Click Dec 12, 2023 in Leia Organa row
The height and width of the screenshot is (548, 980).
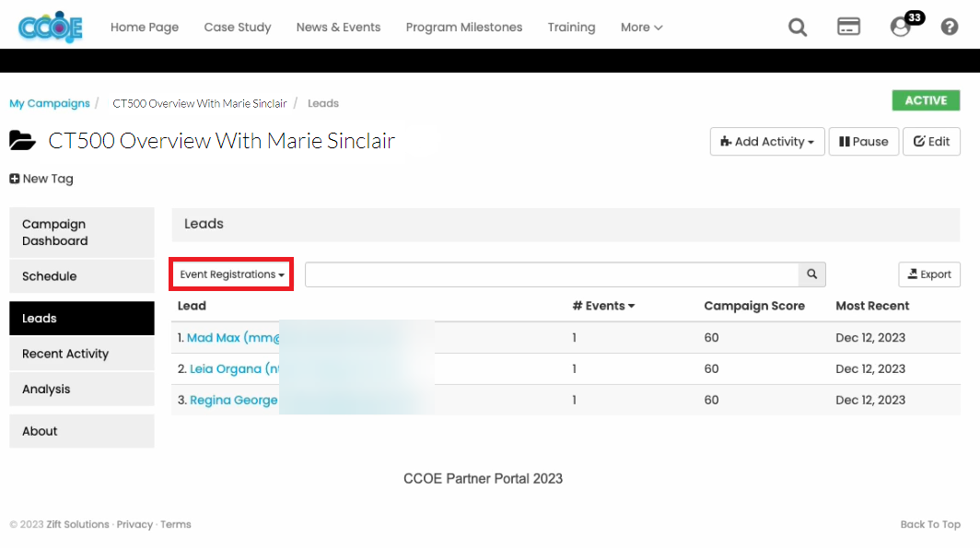pyautogui.click(x=870, y=368)
